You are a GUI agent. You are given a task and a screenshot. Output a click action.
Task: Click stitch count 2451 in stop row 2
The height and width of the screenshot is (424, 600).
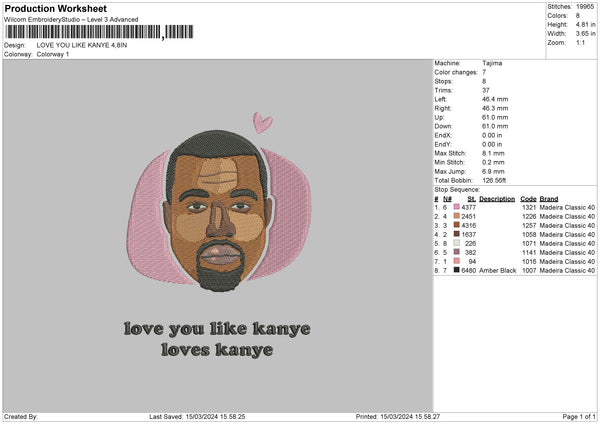click(469, 216)
